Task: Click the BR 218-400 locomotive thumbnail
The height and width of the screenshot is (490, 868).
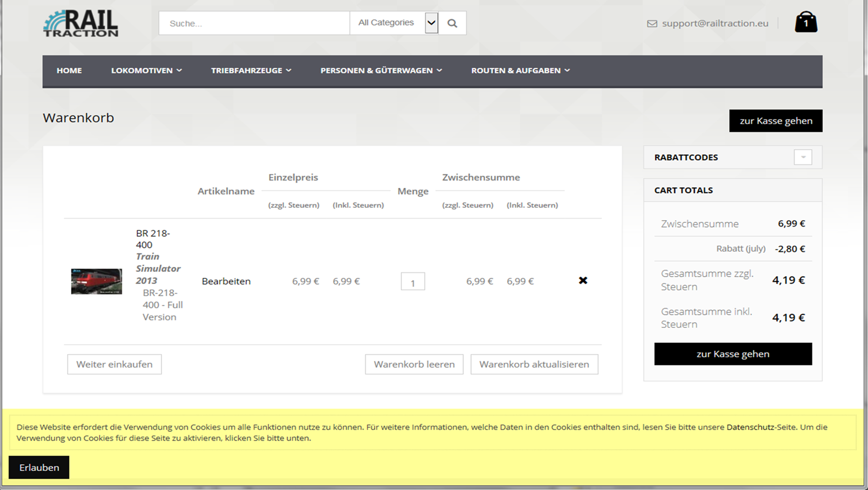Action: point(97,281)
